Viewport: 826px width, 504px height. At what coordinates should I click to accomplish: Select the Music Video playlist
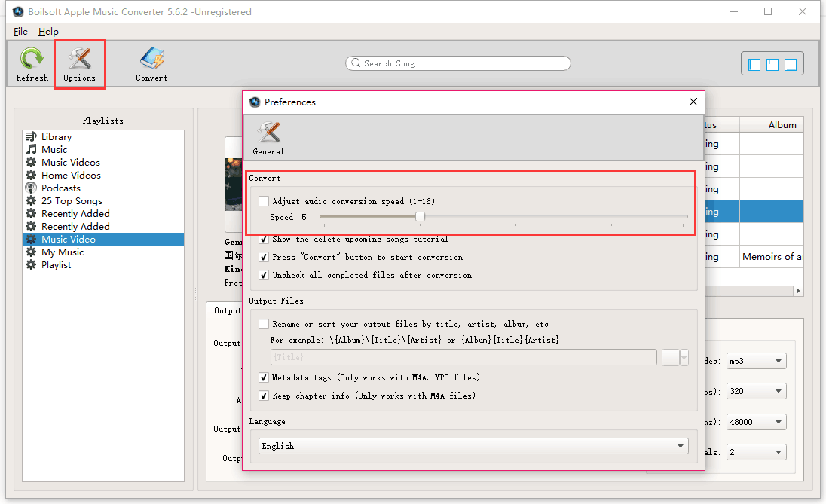[103, 239]
